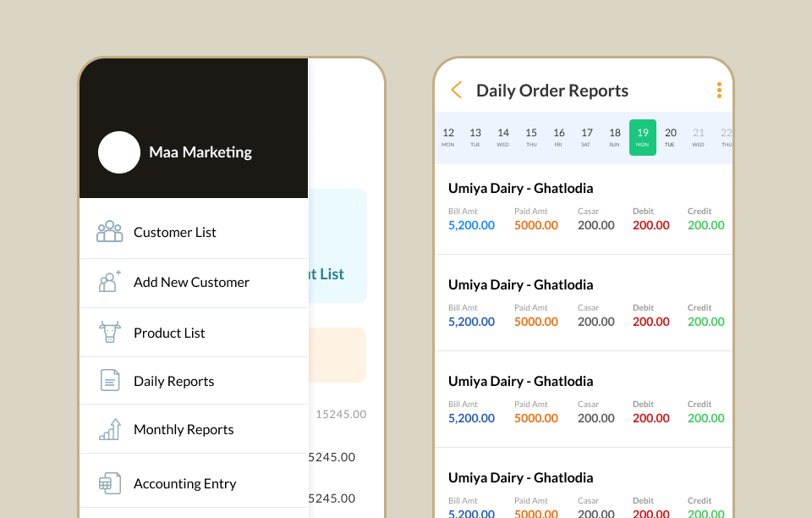Click second entry's Debit 200.00
The image size is (812, 518).
pyautogui.click(x=651, y=322)
